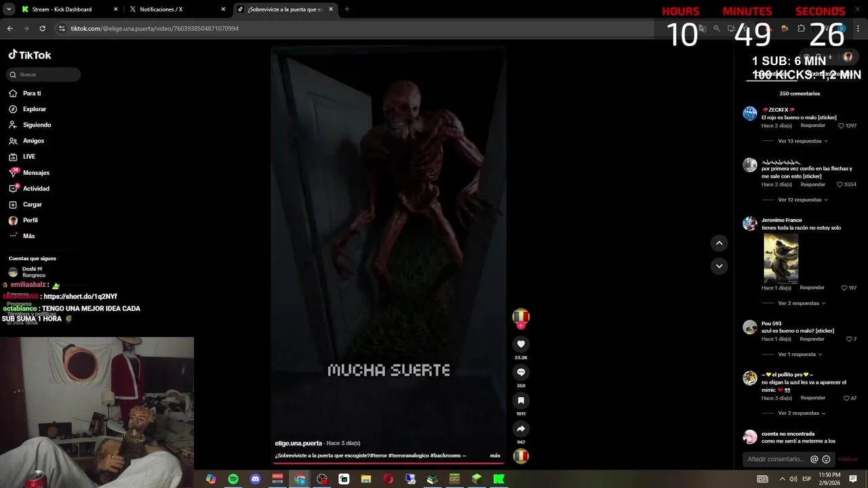The image size is (868, 488).
Task: Go to the previous video with up arrow
Action: point(719,243)
